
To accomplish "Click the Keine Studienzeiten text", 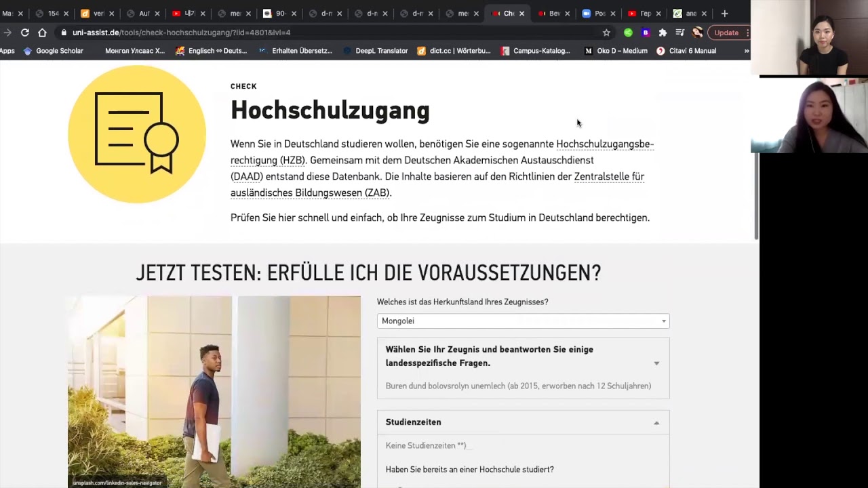I will (x=426, y=445).
